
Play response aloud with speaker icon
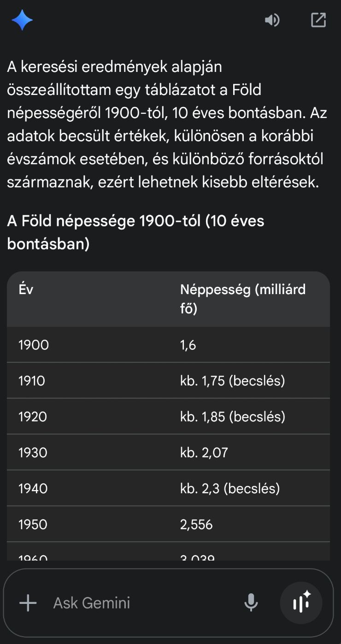point(272,20)
